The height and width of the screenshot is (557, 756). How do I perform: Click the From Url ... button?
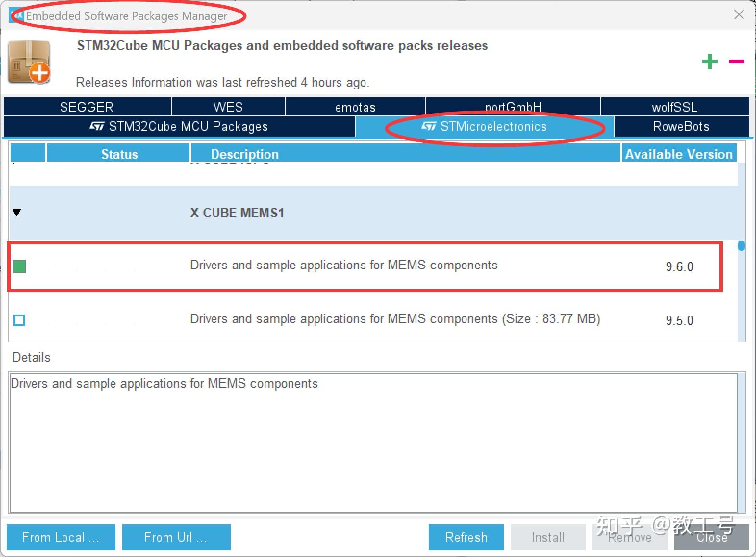pyautogui.click(x=176, y=537)
